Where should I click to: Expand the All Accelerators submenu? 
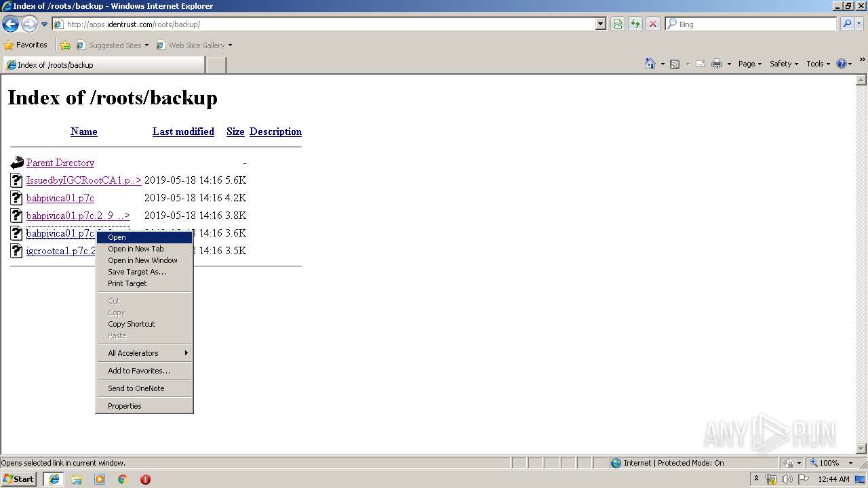(144, 353)
